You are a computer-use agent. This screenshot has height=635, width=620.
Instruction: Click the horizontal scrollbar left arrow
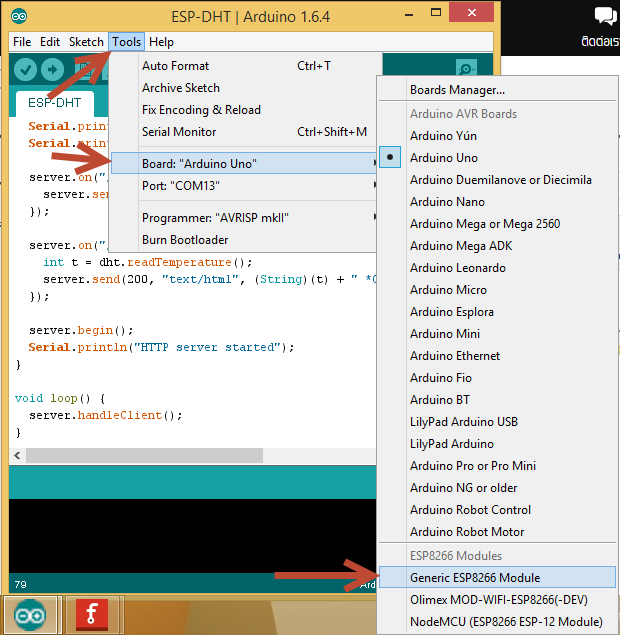tap(17, 455)
